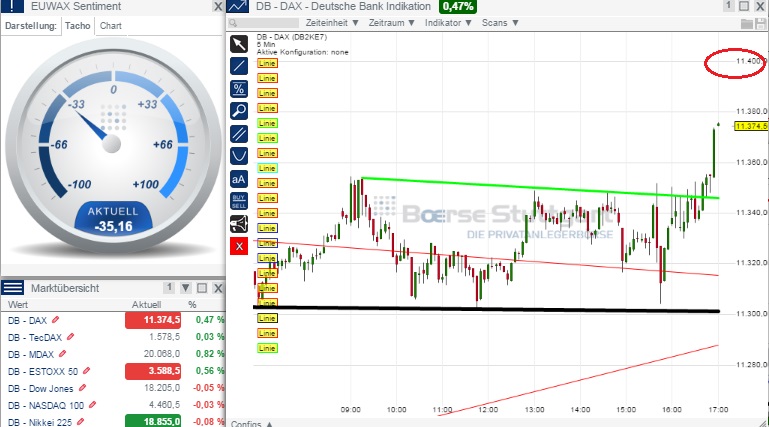Viewport: 769px width, 427px height.
Task: Open the Buy/Sell marker tool
Action: tap(239, 201)
